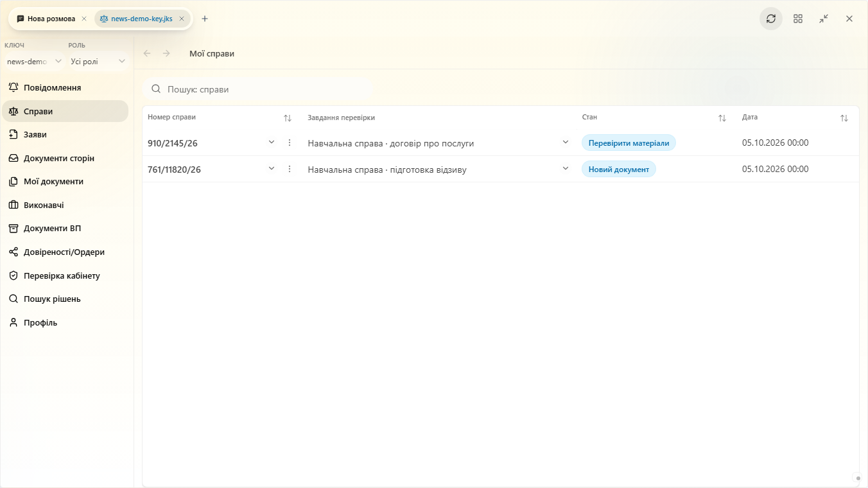The image size is (868, 488).
Task: Open Пошук рішень in sidebar
Action: 65,299
